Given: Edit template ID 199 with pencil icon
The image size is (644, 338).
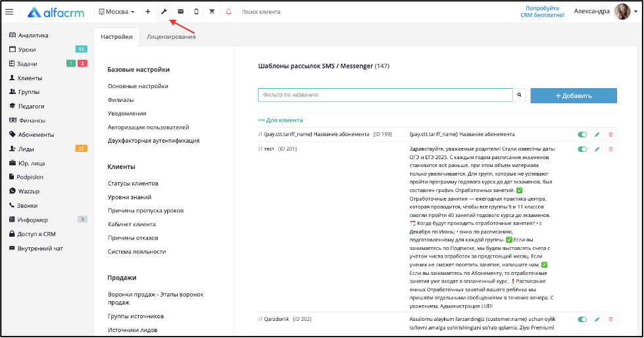Looking at the screenshot, I should tap(597, 134).
